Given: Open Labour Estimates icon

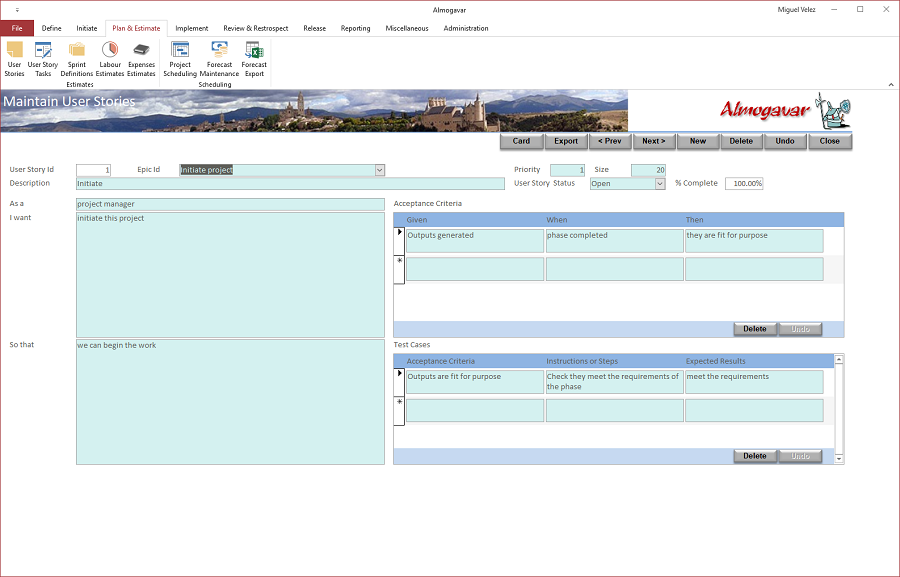Looking at the screenshot, I should [x=110, y=59].
